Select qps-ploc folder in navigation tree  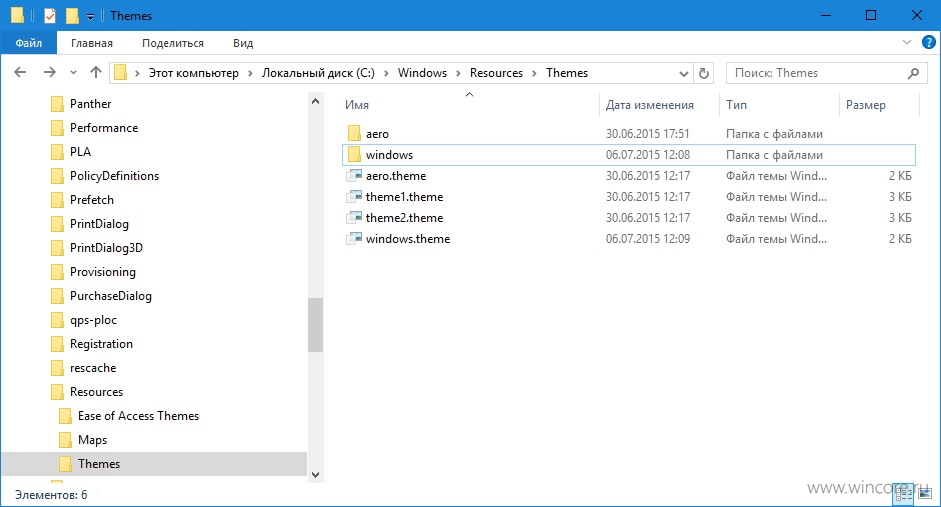coord(93,320)
